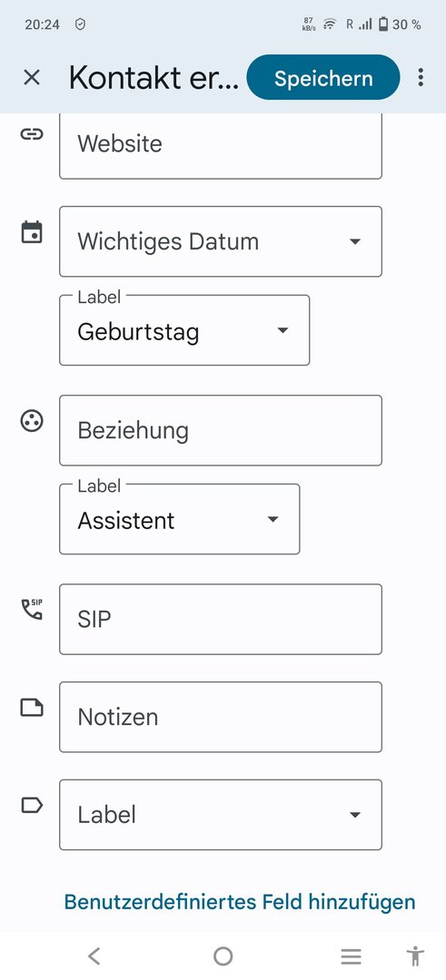Viewport: 446px width, 980px height.
Task: Tap the Android home navigation button
Action: (223, 956)
